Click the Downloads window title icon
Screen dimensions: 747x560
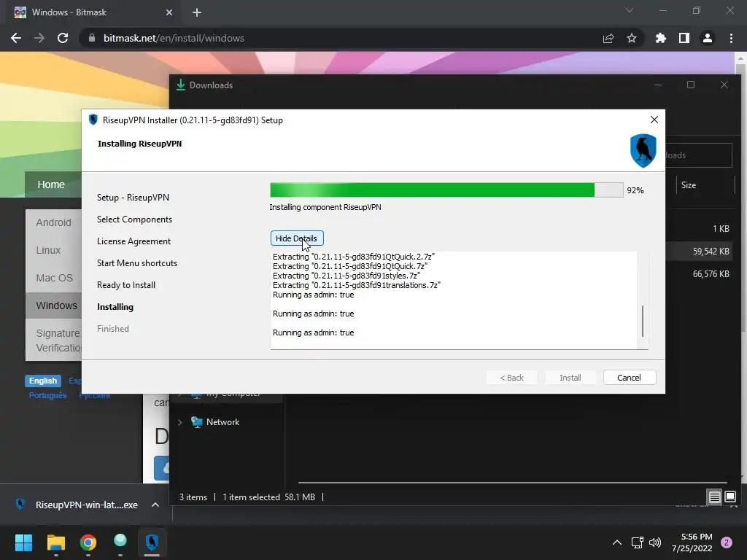pos(181,85)
